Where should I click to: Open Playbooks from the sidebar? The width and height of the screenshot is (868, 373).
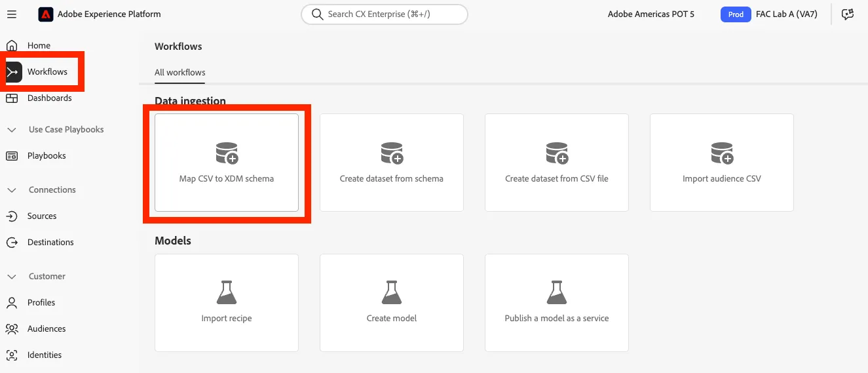tap(47, 156)
